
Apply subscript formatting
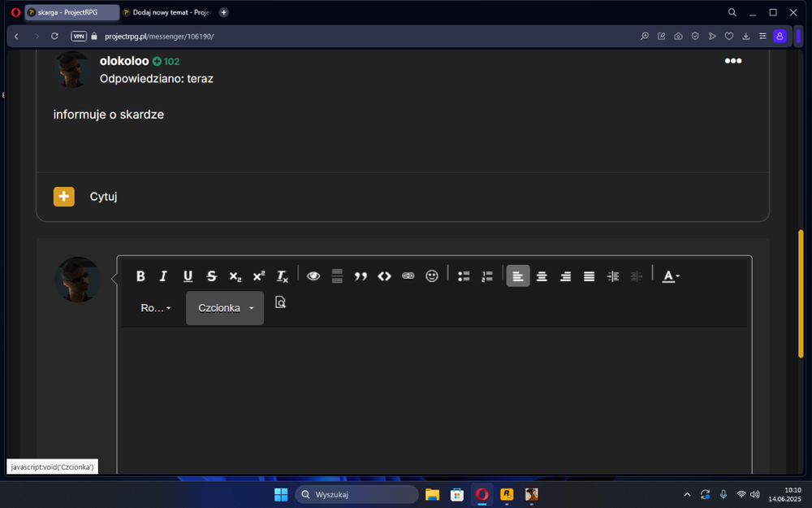(235, 276)
